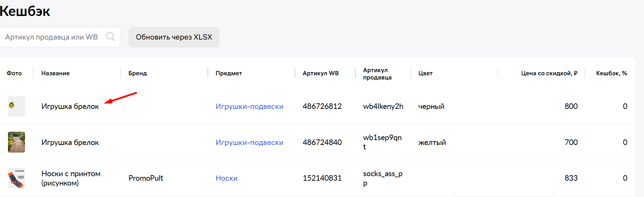Open the Носки category link

227,178
